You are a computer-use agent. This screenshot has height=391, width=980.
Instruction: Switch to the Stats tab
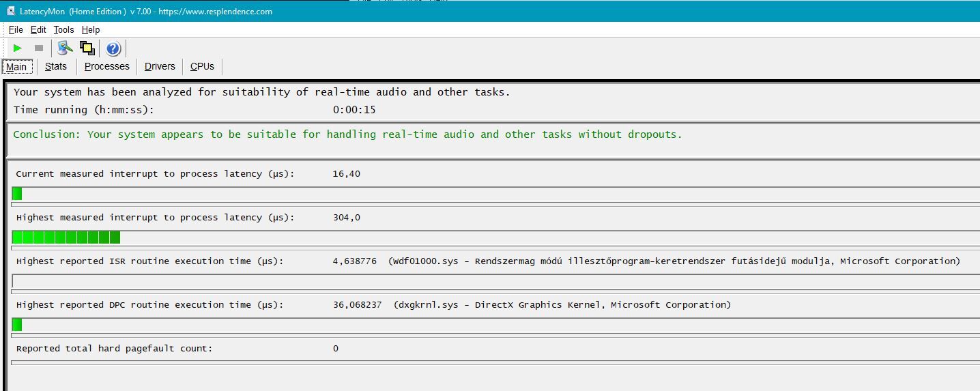(x=56, y=66)
